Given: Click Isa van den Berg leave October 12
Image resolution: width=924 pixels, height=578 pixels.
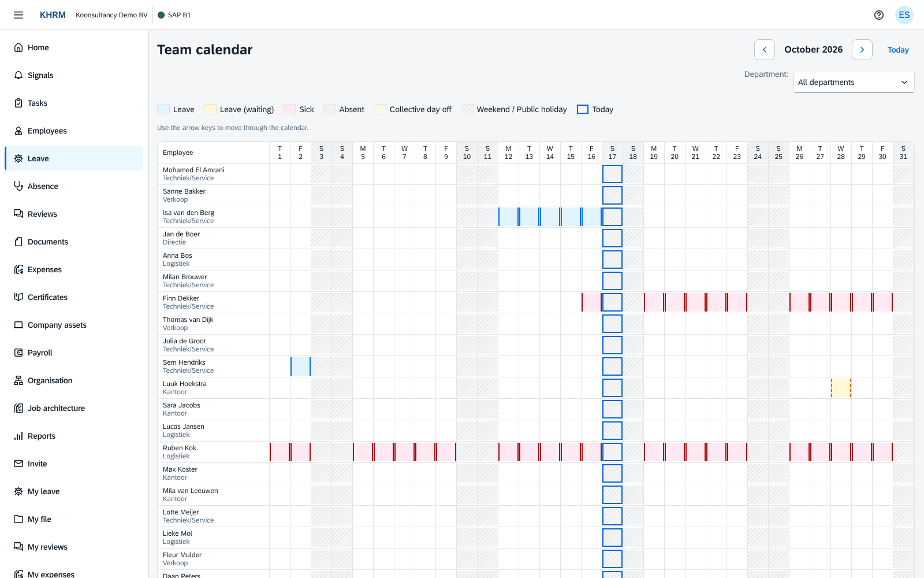Looking at the screenshot, I should click(508, 217).
